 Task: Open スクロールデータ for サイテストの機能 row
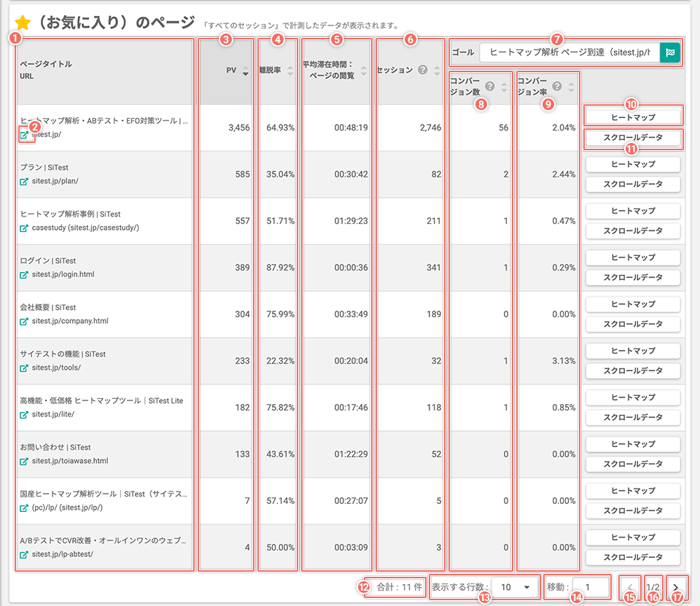click(633, 370)
